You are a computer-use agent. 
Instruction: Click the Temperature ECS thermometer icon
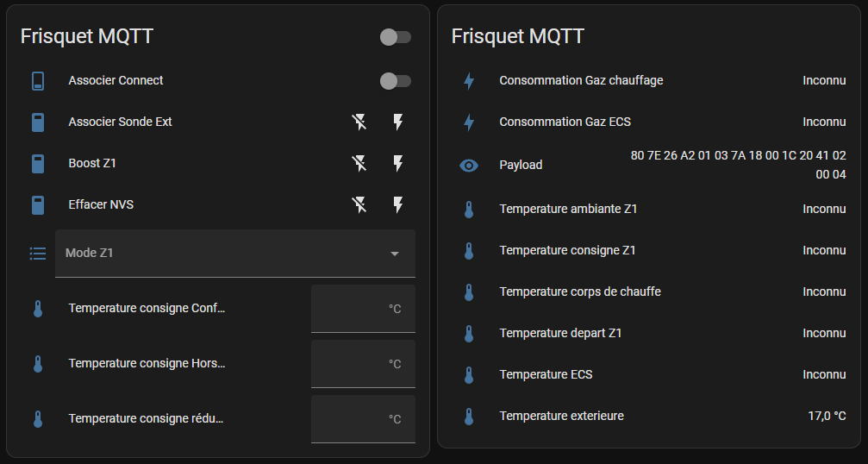coord(469,375)
